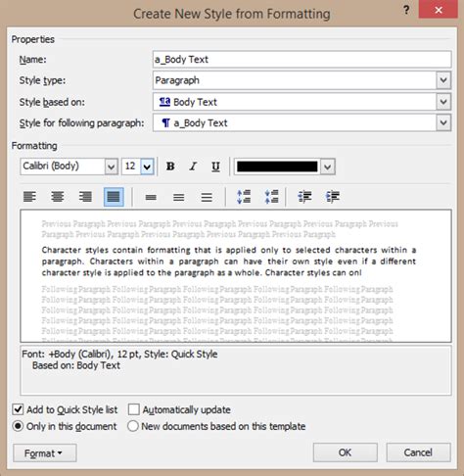Click the Cancel button
The height and width of the screenshot is (476, 464).
(418, 452)
